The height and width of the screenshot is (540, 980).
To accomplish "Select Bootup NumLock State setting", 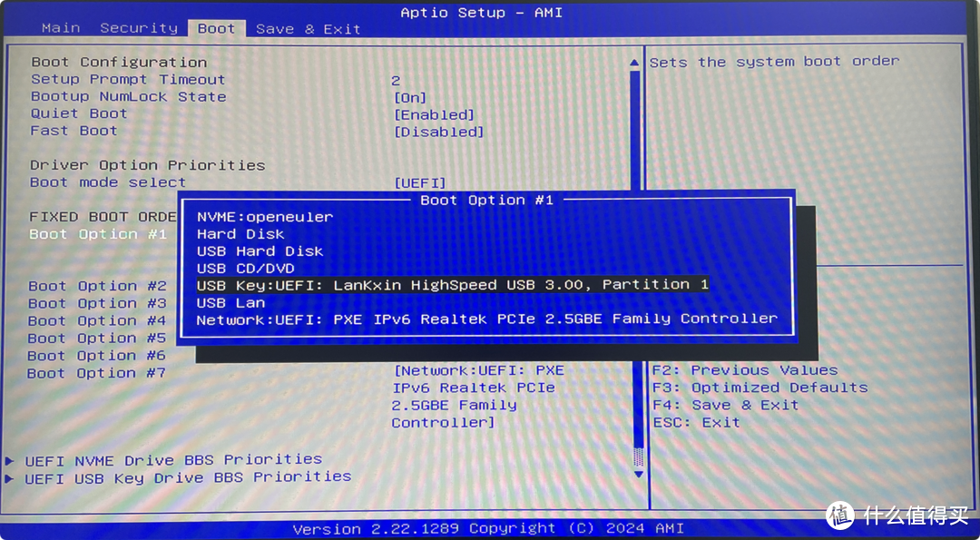I will click(x=128, y=97).
